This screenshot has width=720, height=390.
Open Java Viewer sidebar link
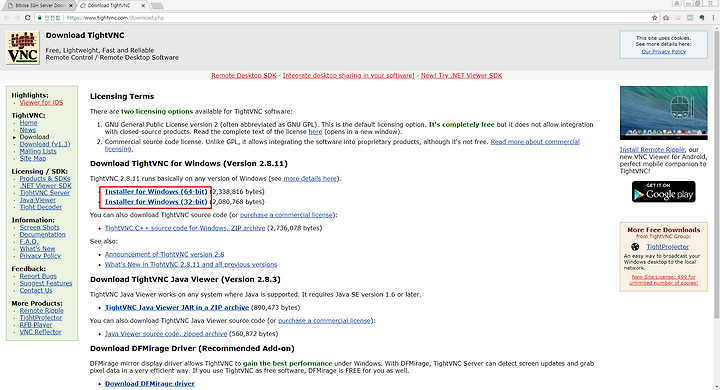click(38, 200)
